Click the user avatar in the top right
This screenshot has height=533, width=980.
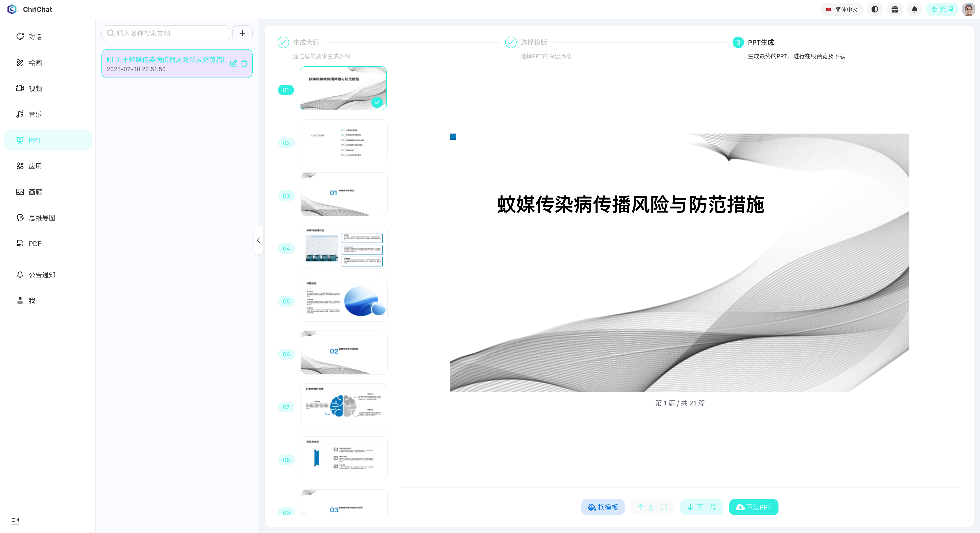[x=969, y=9]
